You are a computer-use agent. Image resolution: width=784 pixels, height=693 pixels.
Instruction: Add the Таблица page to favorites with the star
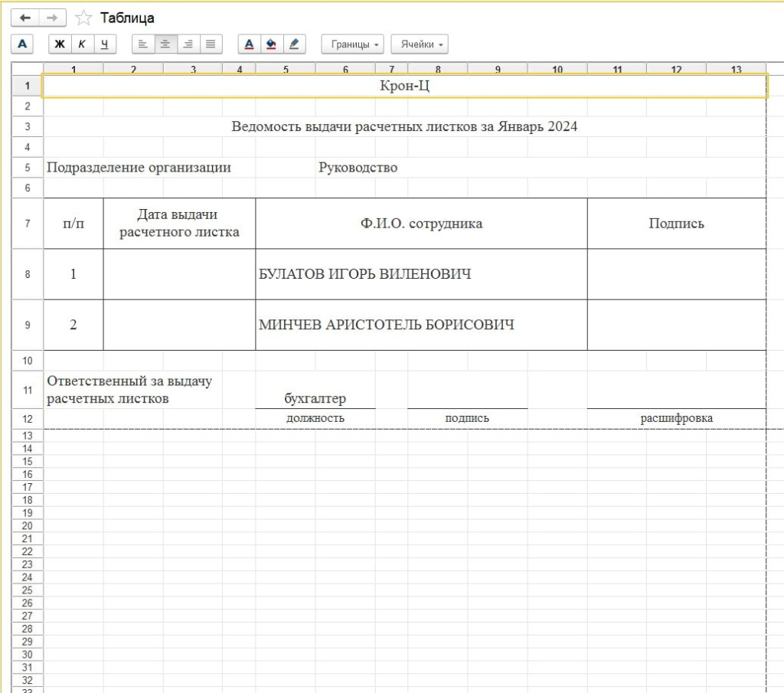(x=83, y=18)
